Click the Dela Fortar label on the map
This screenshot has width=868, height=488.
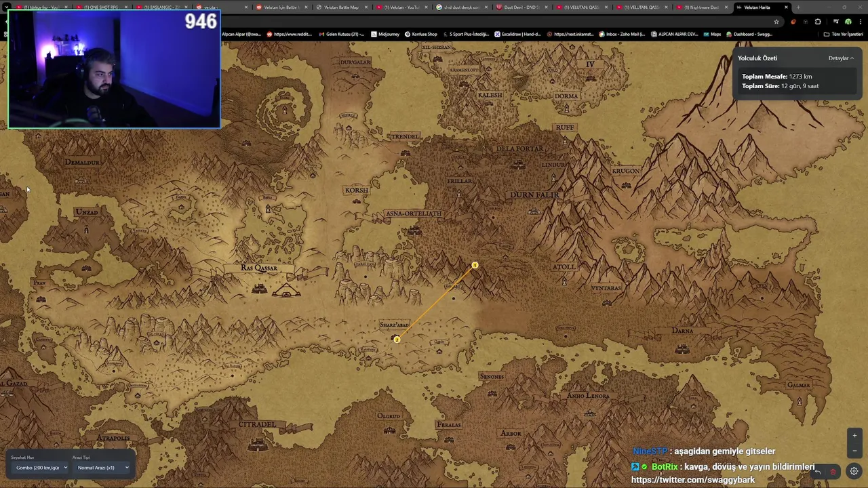pos(519,149)
